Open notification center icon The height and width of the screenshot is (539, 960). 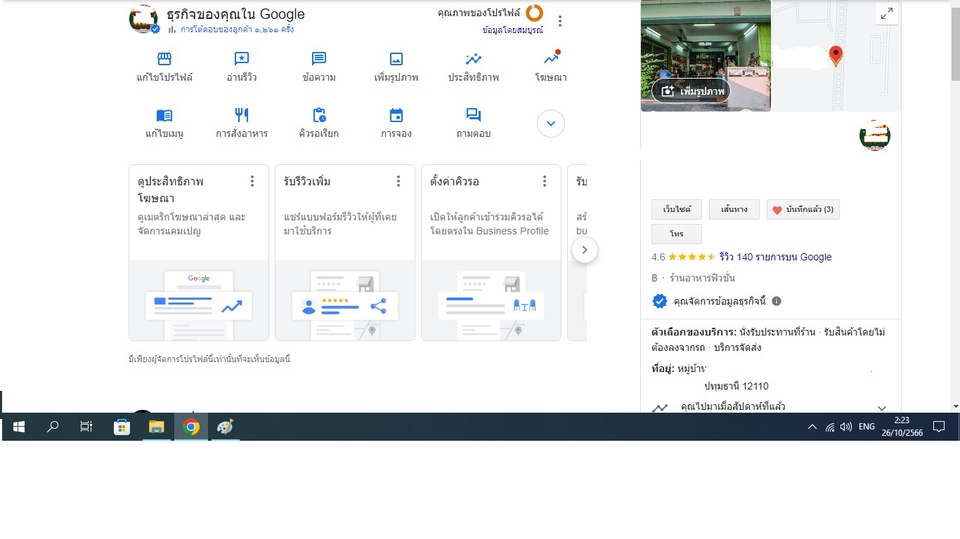pos(939,427)
